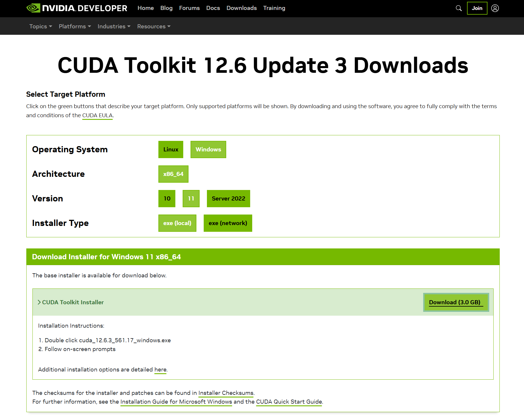Open the CUDA EULA link
Screen dimensions: 524x420
pyautogui.click(x=97, y=115)
